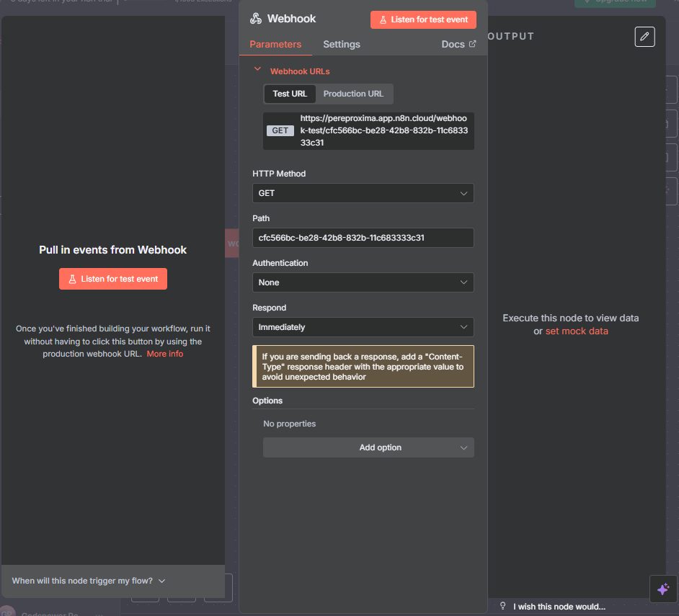Screen dimensions: 679x616
Task: Click the Path input field
Action: tap(363, 238)
